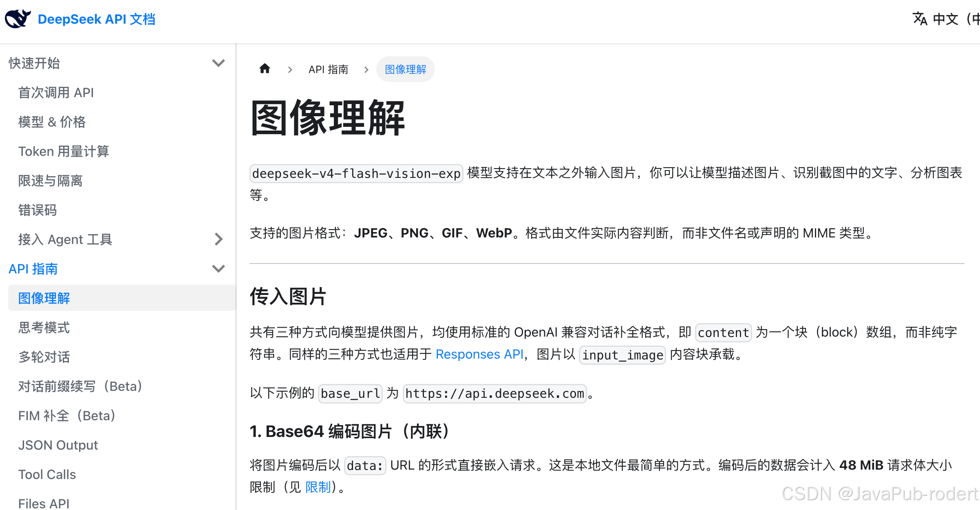This screenshot has height=510, width=980.
Task: Select 接入 Agent 工具 sidebar item
Action: click(65, 239)
